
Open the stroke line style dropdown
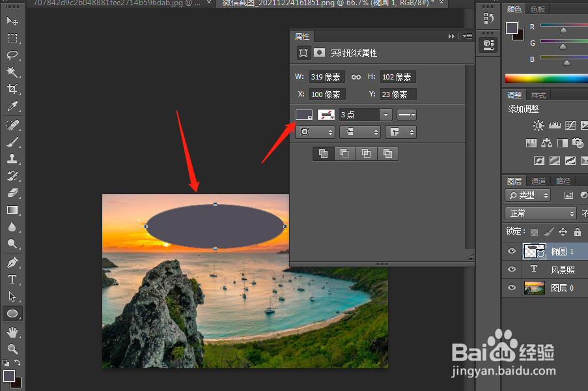[x=406, y=115]
